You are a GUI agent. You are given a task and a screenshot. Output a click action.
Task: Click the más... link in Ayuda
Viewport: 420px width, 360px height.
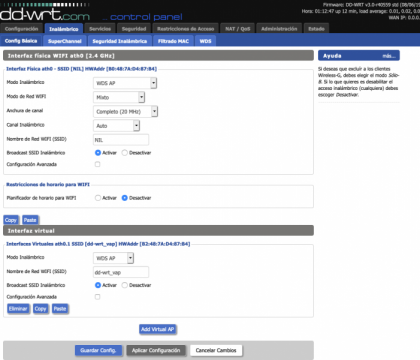click(389, 56)
